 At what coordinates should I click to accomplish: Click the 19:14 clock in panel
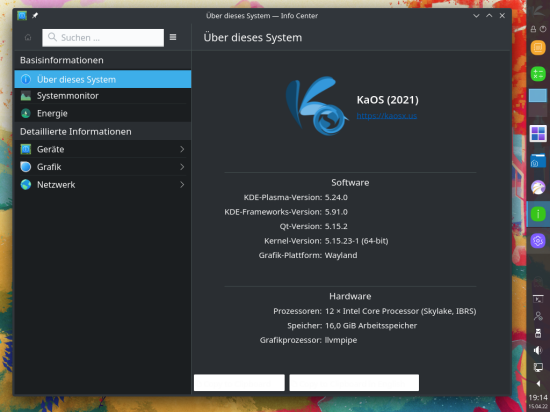(x=538, y=398)
